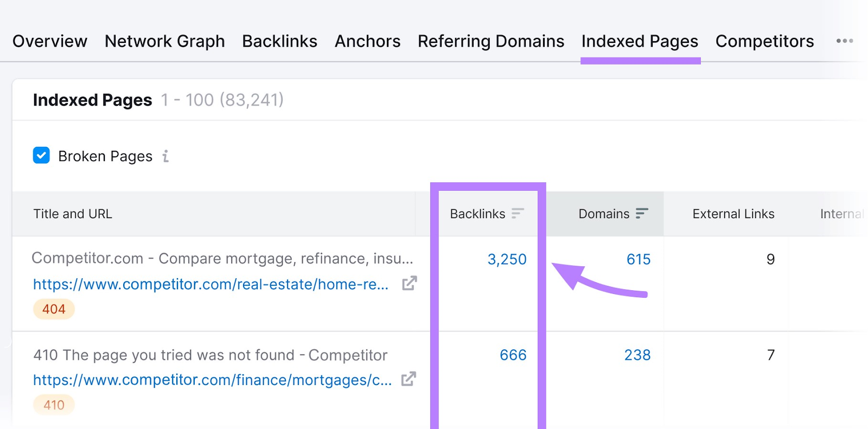The height and width of the screenshot is (429, 868).
Task: Sort the table by Backlinks
Action: coord(518,213)
